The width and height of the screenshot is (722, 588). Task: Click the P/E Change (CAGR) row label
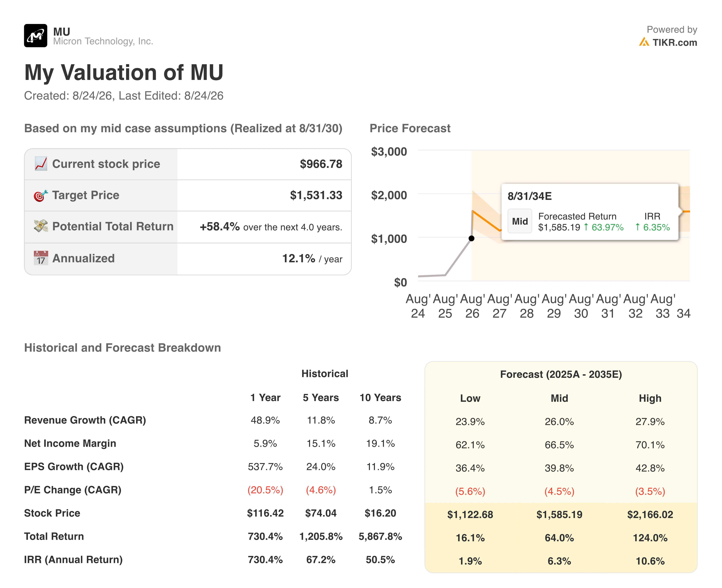click(x=73, y=490)
